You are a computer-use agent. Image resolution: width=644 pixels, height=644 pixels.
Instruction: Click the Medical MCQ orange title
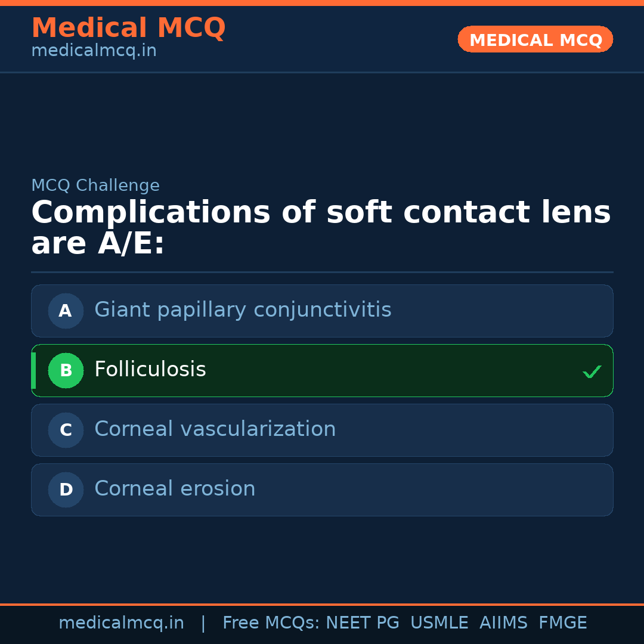click(x=128, y=28)
